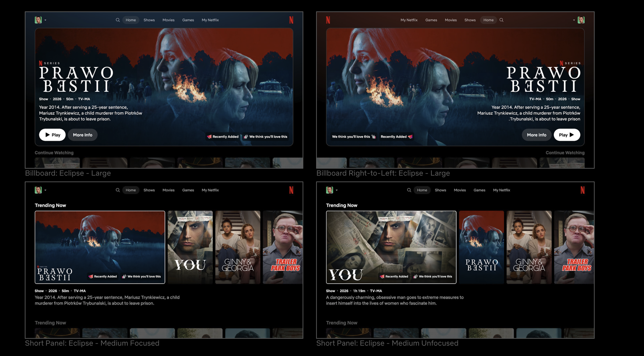This screenshot has width=644, height=356.
Task: Select Games tab in Medium Unfocused panel
Action: (479, 190)
